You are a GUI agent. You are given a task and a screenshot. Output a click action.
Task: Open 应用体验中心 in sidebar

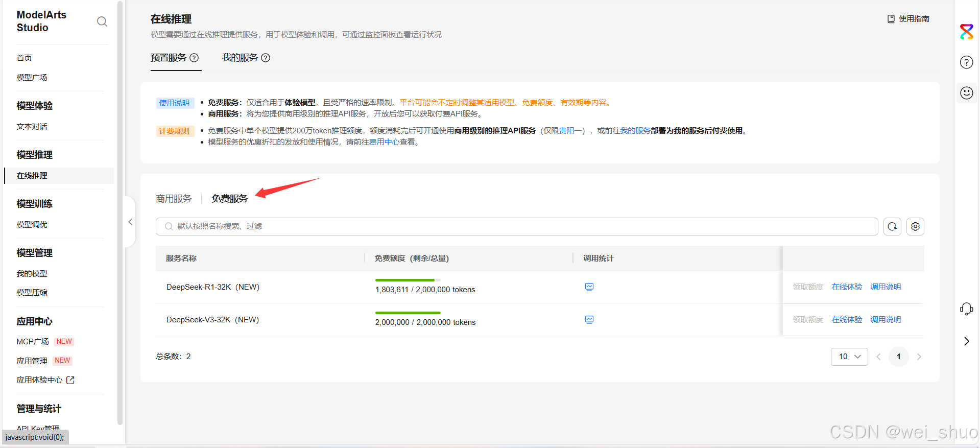tap(39, 380)
